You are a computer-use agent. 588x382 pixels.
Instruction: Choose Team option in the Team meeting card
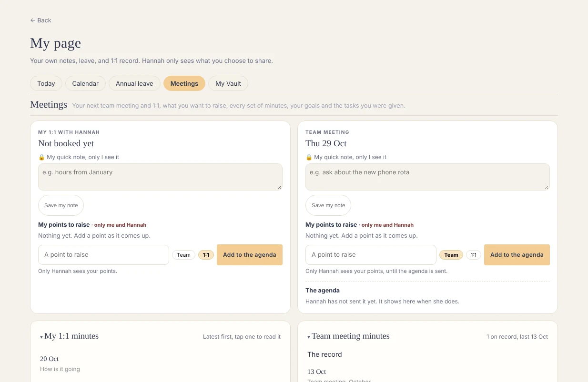[451, 255]
